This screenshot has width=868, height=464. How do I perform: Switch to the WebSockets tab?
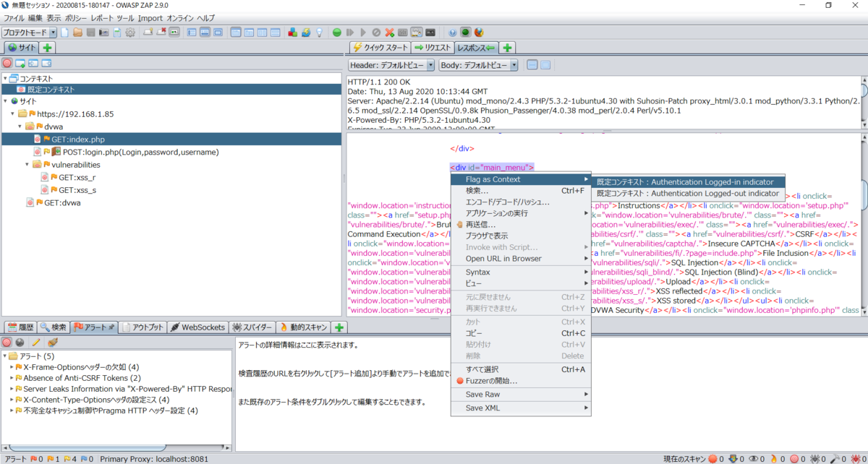coord(197,327)
